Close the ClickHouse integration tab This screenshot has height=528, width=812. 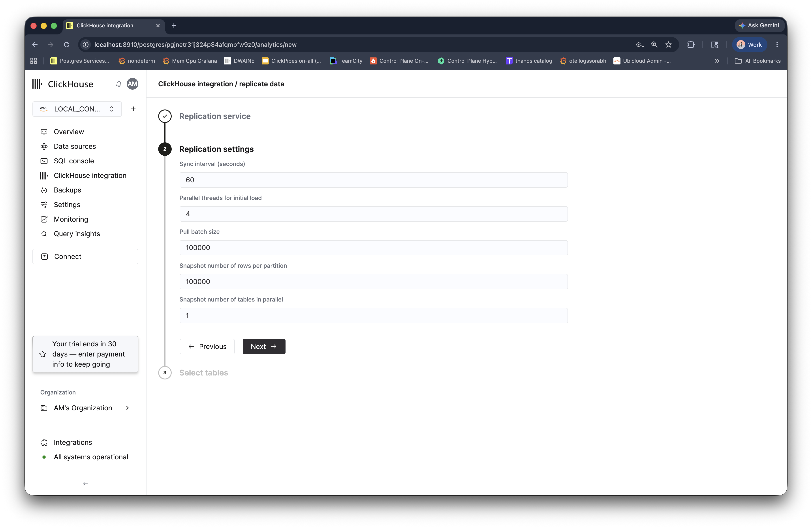click(x=158, y=26)
